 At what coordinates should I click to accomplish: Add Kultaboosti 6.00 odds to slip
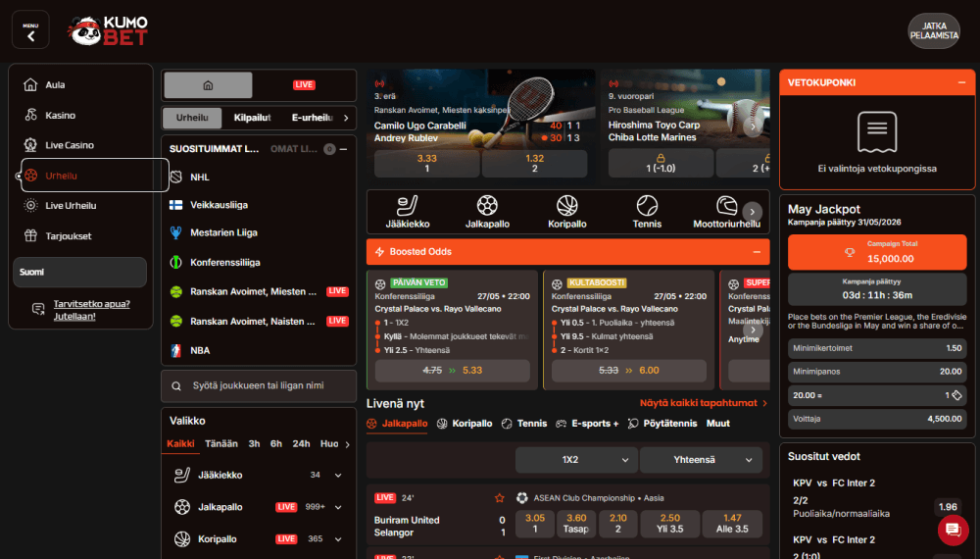(x=629, y=370)
